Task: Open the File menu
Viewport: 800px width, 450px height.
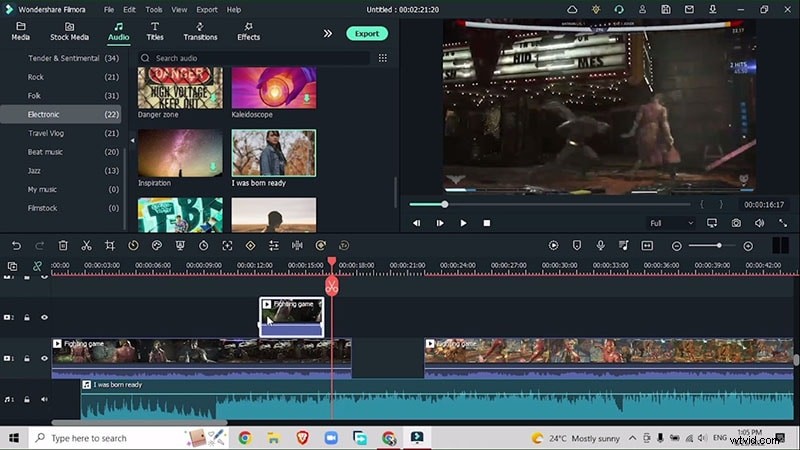Action: (x=109, y=10)
